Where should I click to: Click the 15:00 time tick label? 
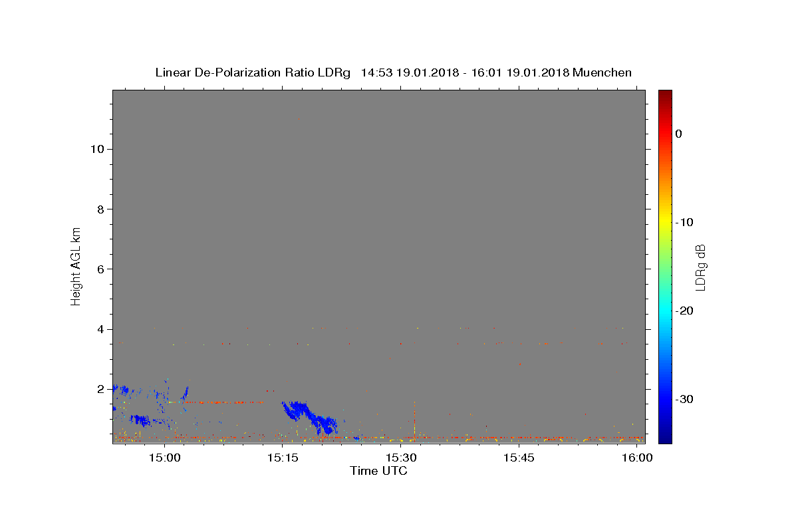[164, 458]
